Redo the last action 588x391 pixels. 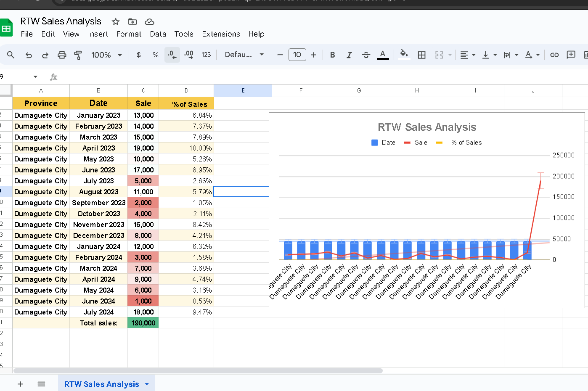pos(45,55)
